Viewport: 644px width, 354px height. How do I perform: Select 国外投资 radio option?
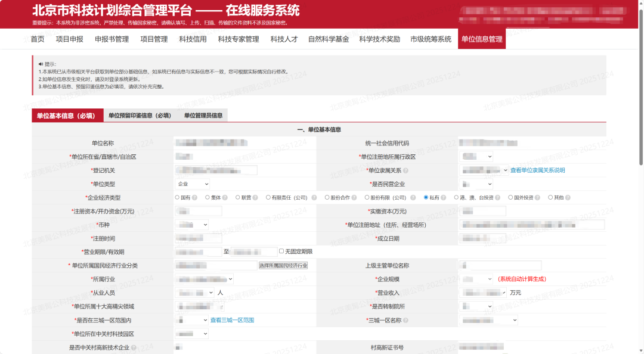click(x=510, y=197)
